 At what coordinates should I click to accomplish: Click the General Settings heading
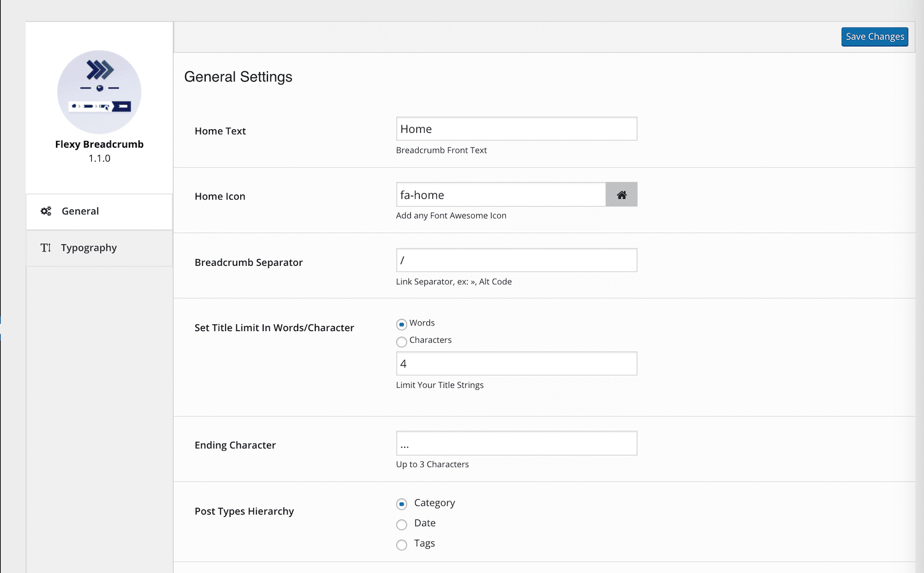238,77
